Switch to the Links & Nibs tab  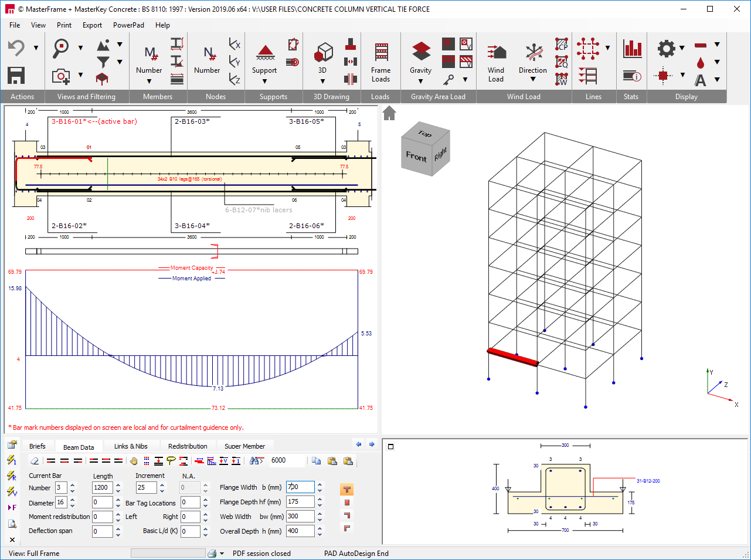pos(131,446)
